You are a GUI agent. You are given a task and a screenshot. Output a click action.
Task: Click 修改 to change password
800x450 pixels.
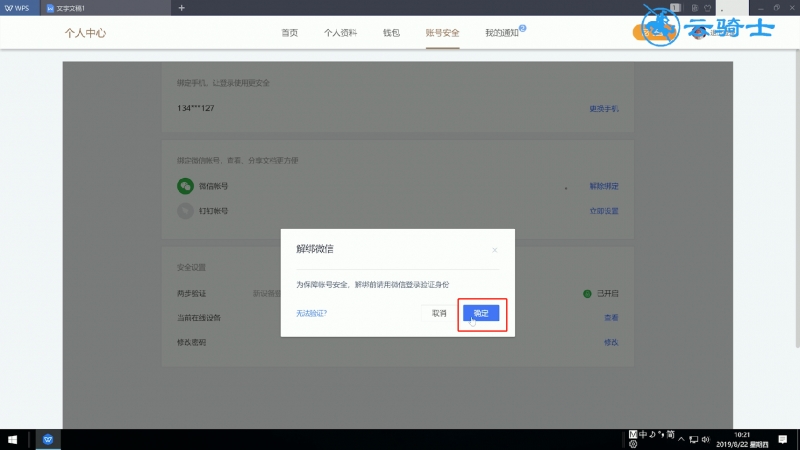pyautogui.click(x=611, y=342)
